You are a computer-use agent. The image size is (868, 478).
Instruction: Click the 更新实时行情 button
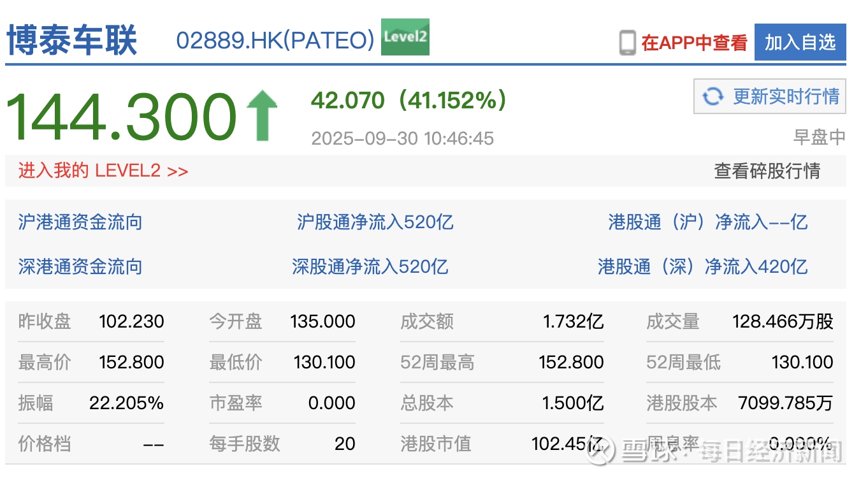769,96
